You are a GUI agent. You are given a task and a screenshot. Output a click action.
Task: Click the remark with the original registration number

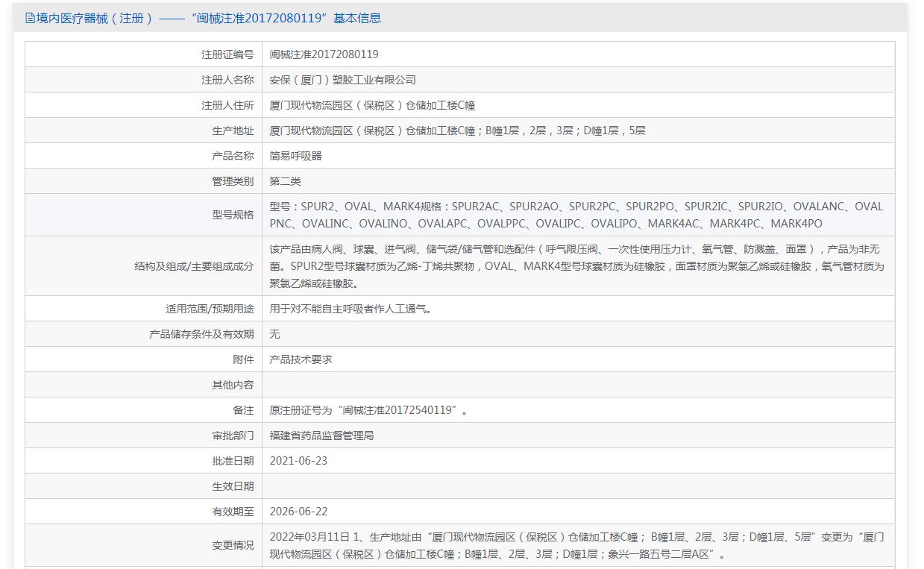[x=369, y=410]
